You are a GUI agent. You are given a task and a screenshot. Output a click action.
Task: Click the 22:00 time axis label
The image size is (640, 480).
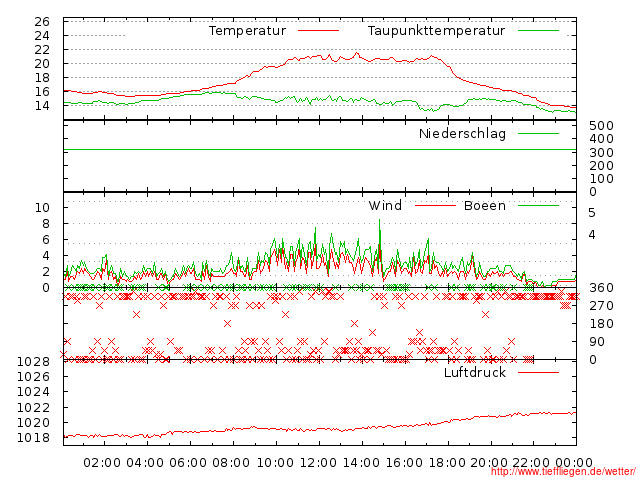(x=531, y=463)
